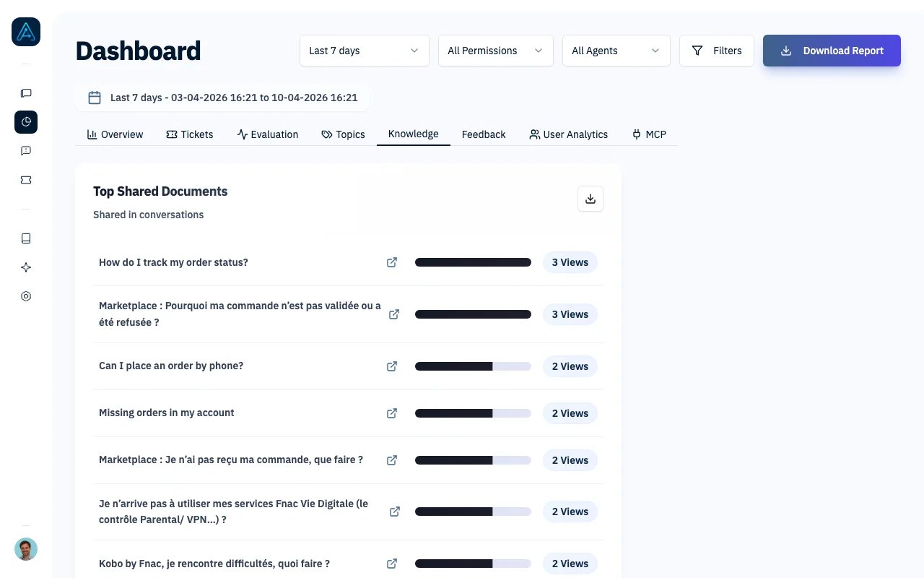The height and width of the screenshot is (578, 924).
Task: Open external link for 'Kobo by Fnac' document
Action: coord(392,564)
